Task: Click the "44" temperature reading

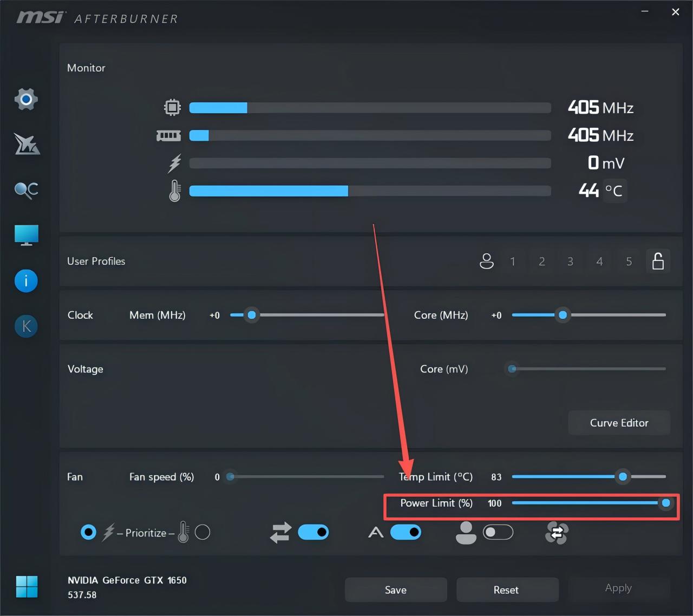Action: click(589, 191)
